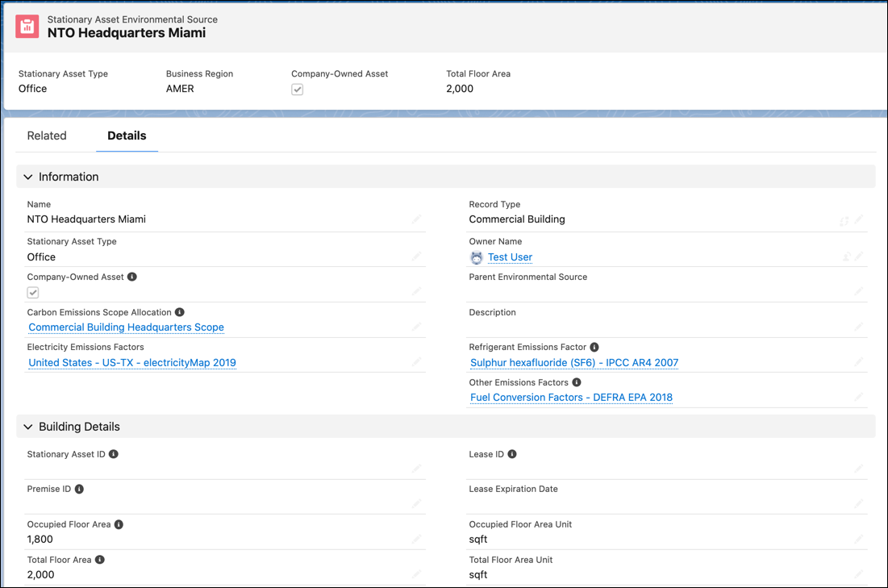Click NTO Headquarters Miami value under Name field
The height and width of the screenshot is (588, 888).
(x=86, y=219)
